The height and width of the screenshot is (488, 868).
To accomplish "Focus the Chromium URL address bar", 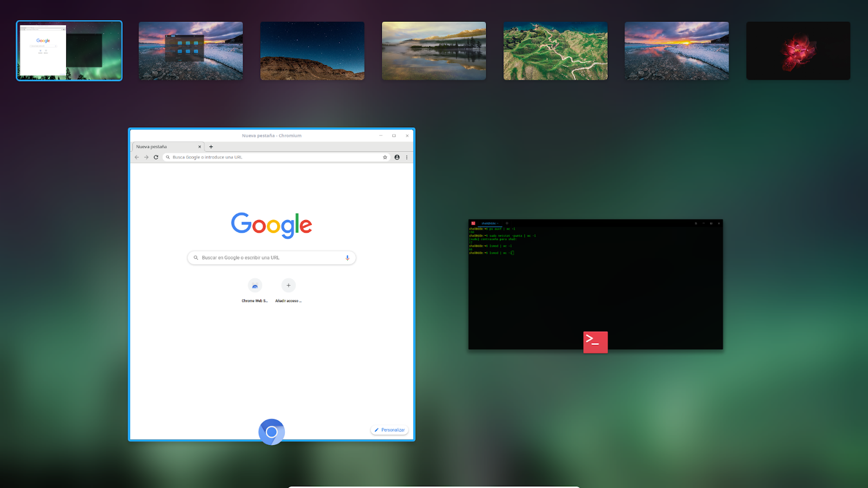I will tap(276, 157).
